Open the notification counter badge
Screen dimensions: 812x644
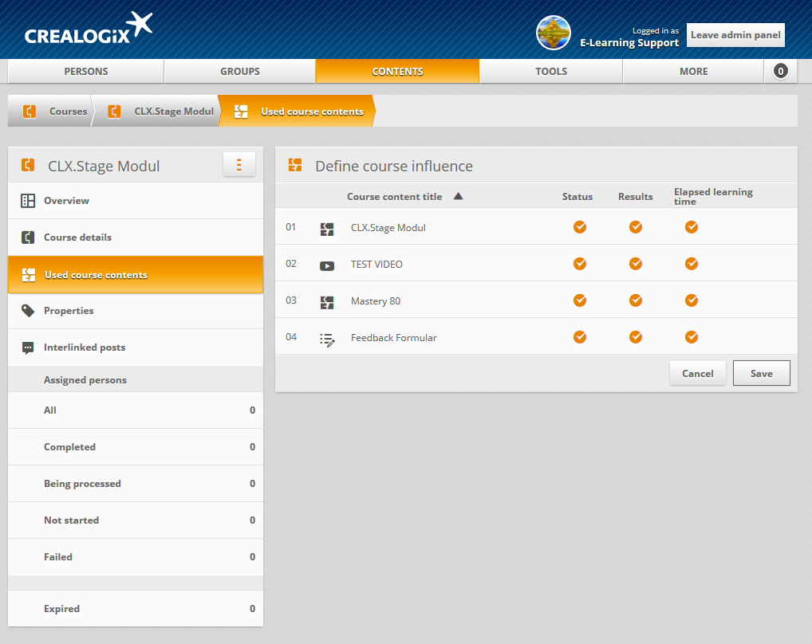(x=780, y=71)
